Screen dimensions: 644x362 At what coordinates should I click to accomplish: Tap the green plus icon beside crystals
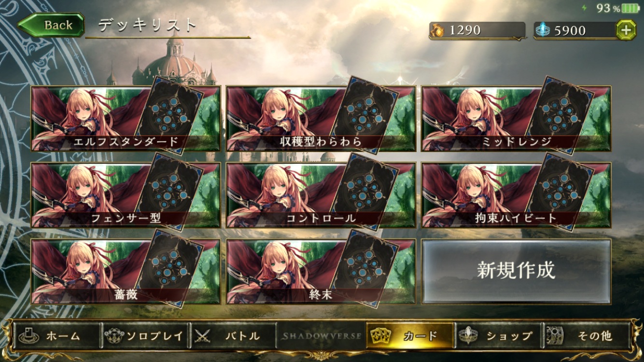coord(626,30)
